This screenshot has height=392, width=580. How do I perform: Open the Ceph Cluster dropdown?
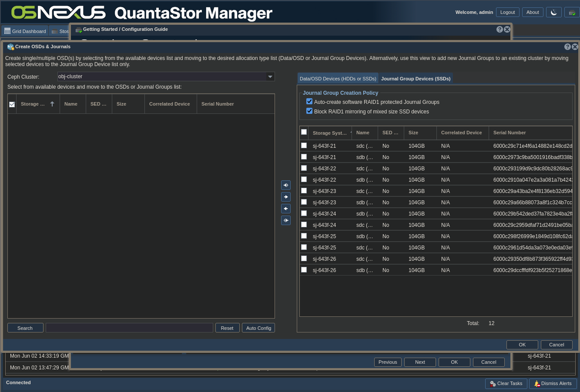(x=270, y=76)
